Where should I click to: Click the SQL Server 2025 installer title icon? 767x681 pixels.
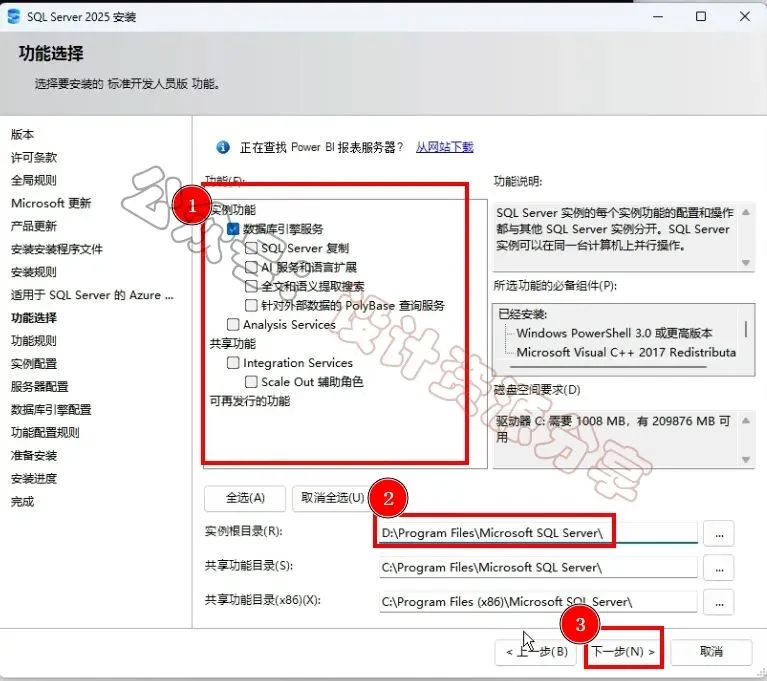(x=13, y=17)
